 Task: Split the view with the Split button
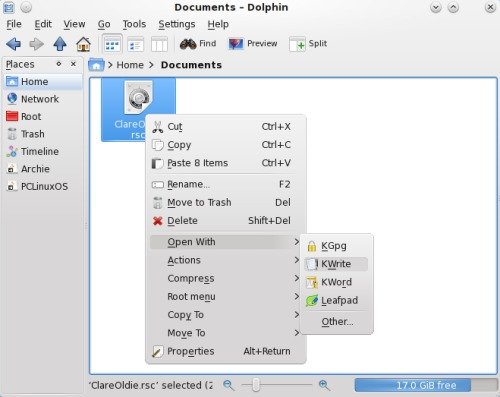click(x=308, y=44)
